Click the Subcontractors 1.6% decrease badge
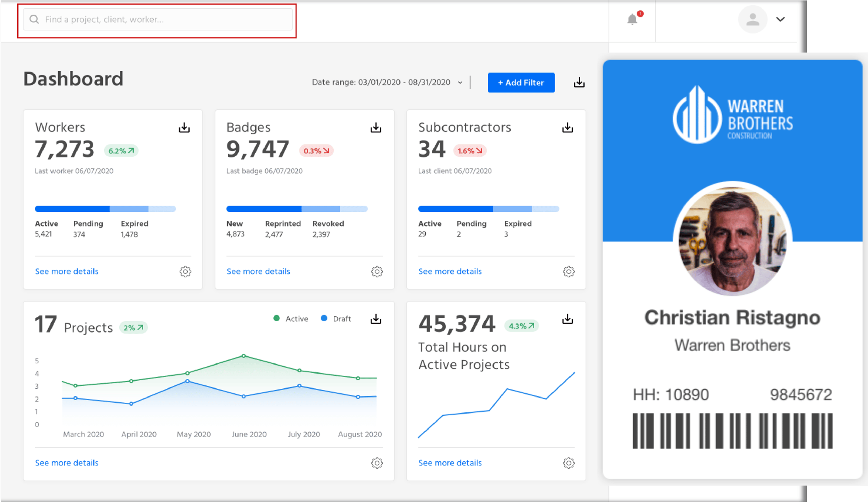Image resolution: width=868 pixels, height=503 pixels. click(470, 151)
